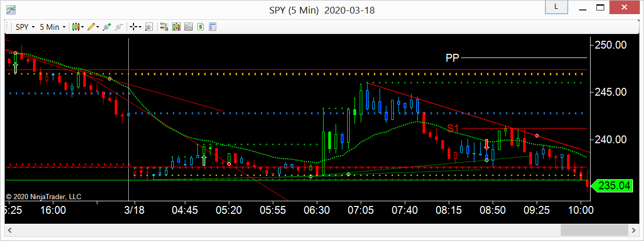
Task: Expand the crosshair cursor dropdown arrow
Action: pyautogui.click(x=140, y=27)
